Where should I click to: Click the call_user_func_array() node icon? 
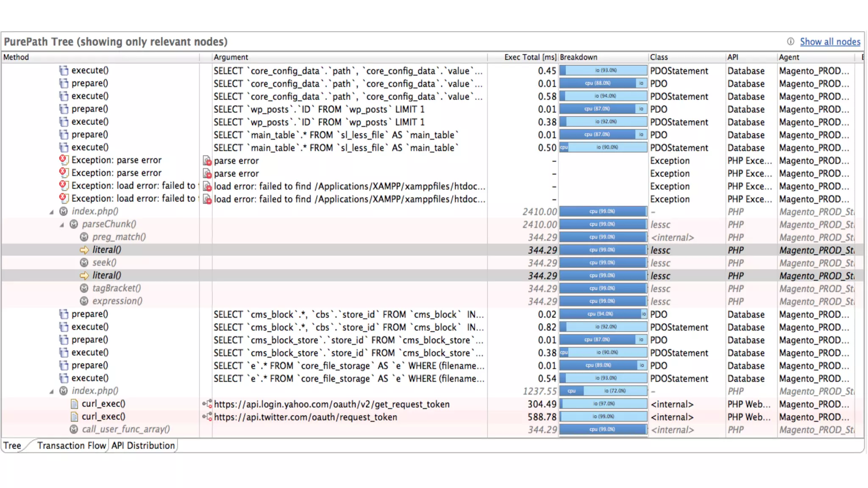tap(74, 430)
